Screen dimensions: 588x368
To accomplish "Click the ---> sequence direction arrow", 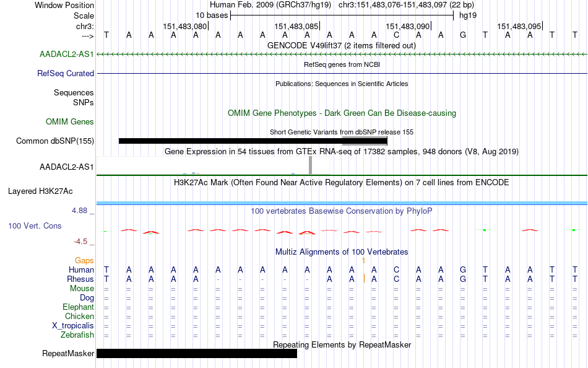I will [x=87, y=36].
